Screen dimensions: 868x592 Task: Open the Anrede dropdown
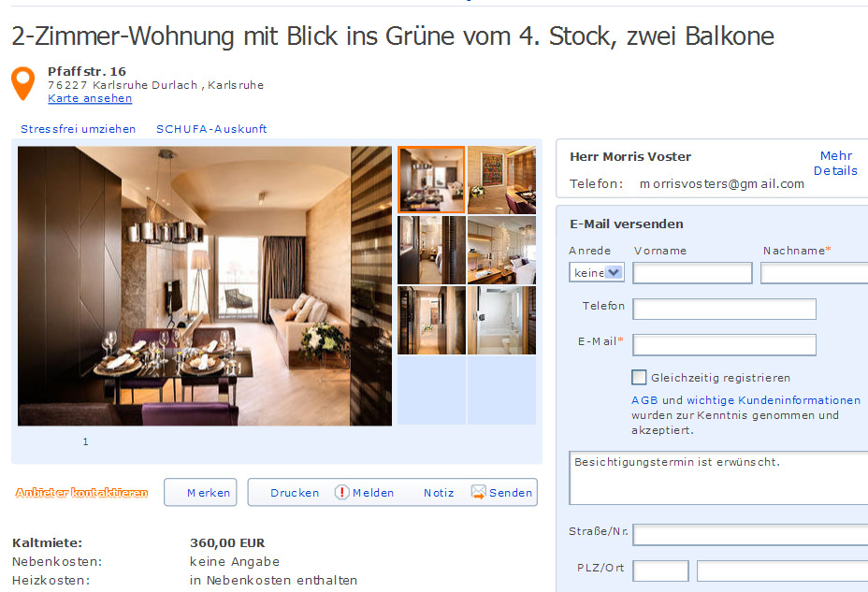596,272
